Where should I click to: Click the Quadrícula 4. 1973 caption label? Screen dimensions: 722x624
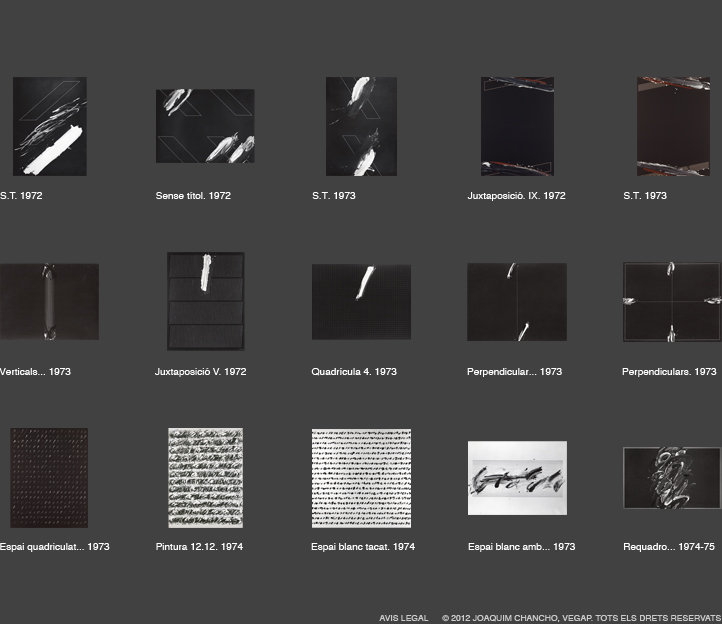[x=354, y=372]
